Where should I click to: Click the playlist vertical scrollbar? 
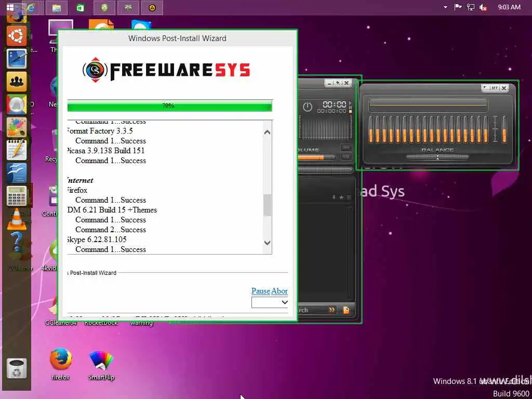point(349,253)
